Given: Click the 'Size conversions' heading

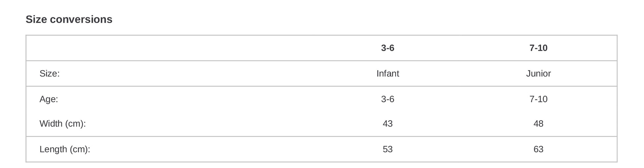Looking at the screenshot, I should (69, 19).
